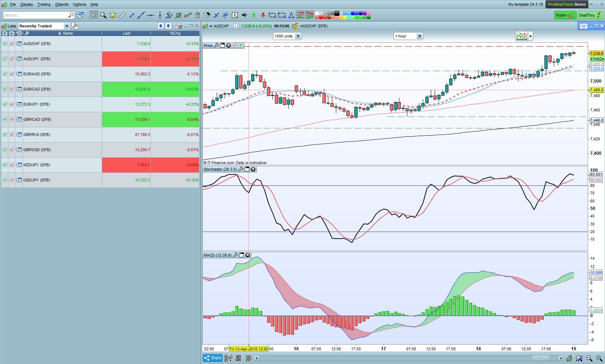Select the vertical line drawing tool
605x364 pixels.
(160, 15)
